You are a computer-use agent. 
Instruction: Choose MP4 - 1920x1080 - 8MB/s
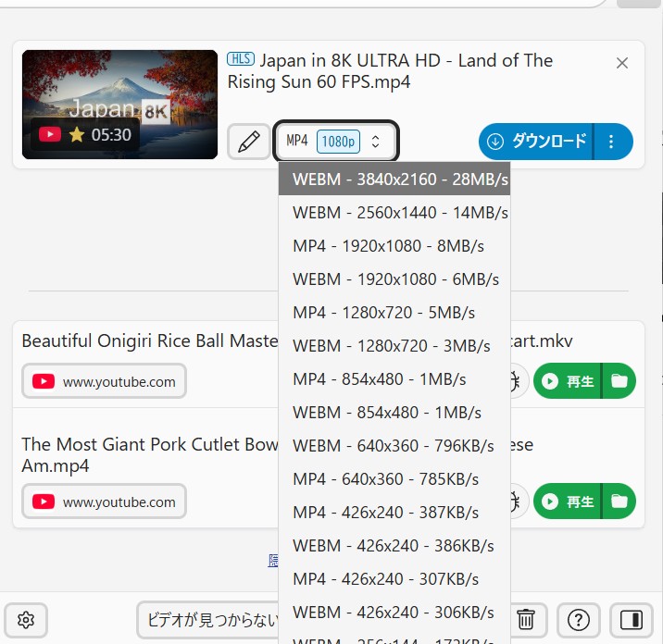[394, 245]
